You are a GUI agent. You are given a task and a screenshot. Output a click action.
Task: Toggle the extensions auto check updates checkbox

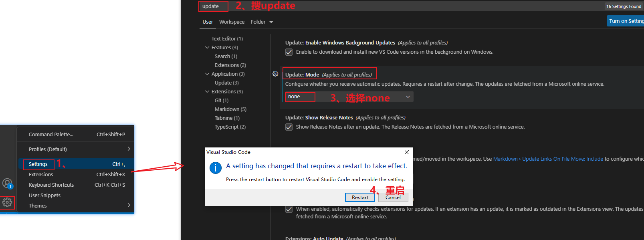coord(289,209)
